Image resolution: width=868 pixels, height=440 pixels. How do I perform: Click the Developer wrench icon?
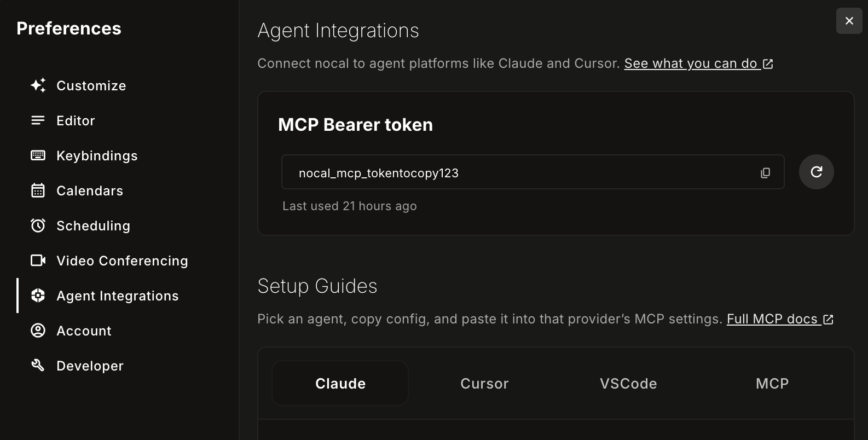coord(37,366)
